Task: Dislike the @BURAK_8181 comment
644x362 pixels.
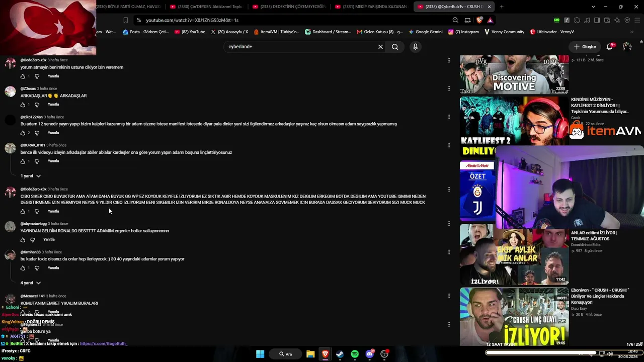Action: 37,161
